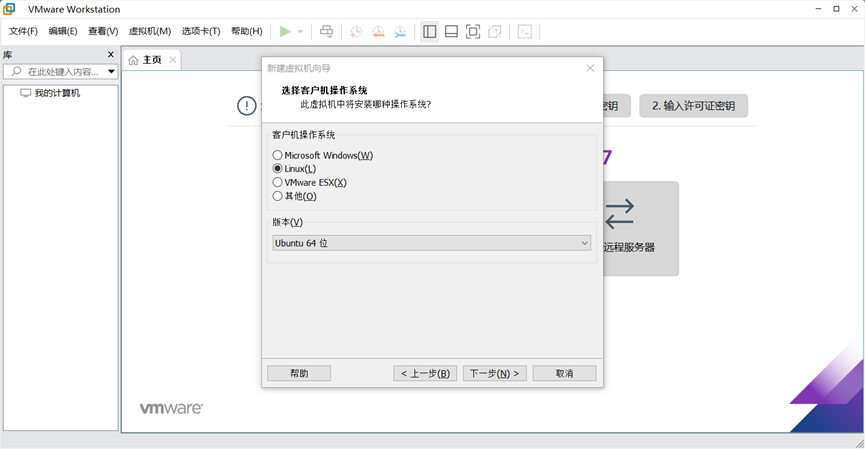Click the 2. 输入许可证密钥 button
Viewport: 865px width, 449px height.
(x=693, y=106)
